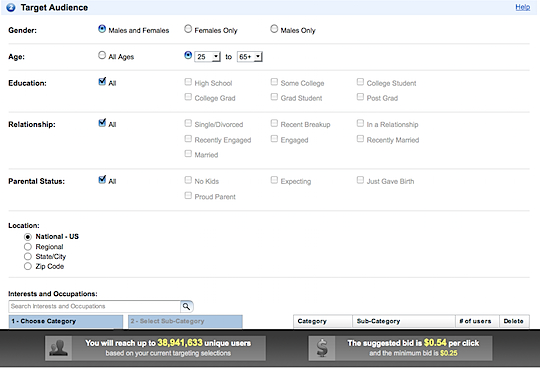Open the Select Sub-Category panel

coord(185,321)
